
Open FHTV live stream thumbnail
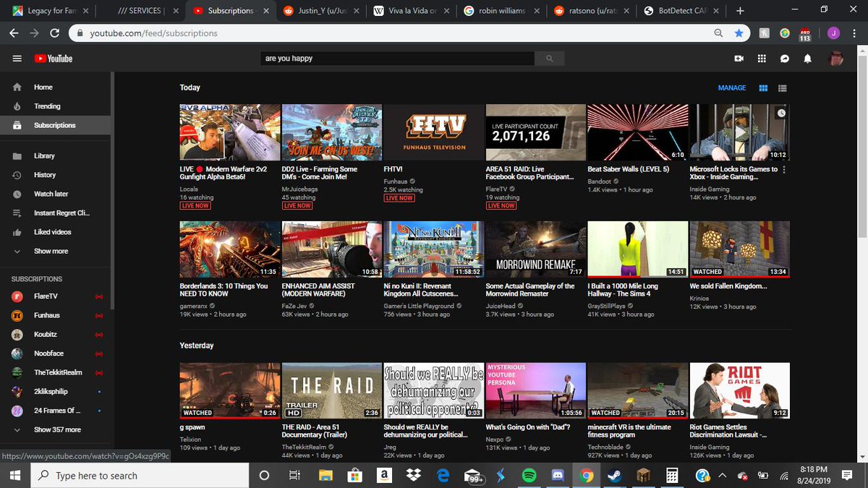tap(434, 132)
